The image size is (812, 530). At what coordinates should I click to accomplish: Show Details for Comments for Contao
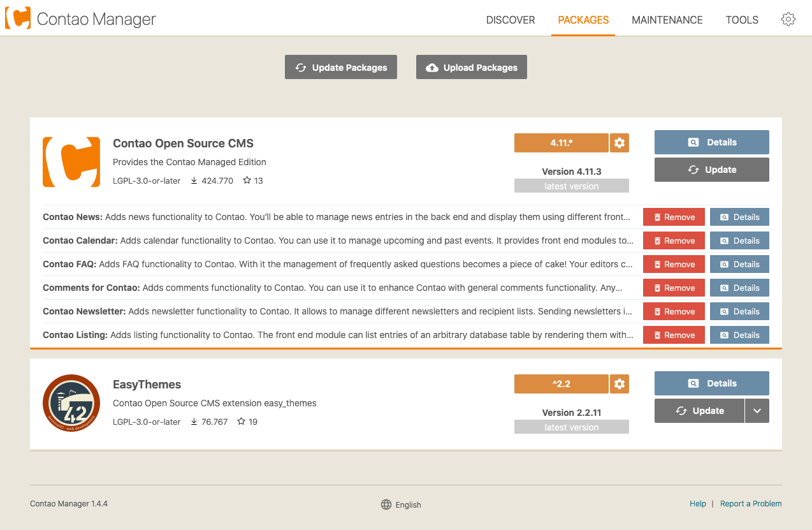pos(739,288)
